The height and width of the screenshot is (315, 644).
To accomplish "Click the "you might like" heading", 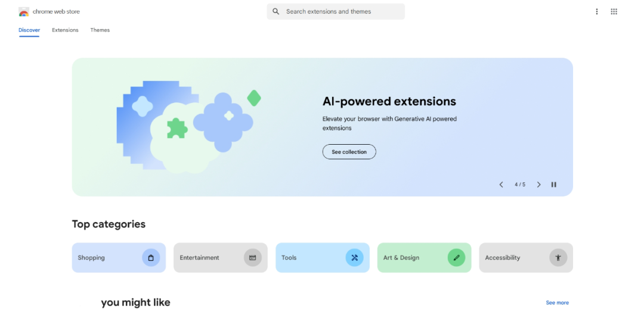I will (x=135, y=302).
